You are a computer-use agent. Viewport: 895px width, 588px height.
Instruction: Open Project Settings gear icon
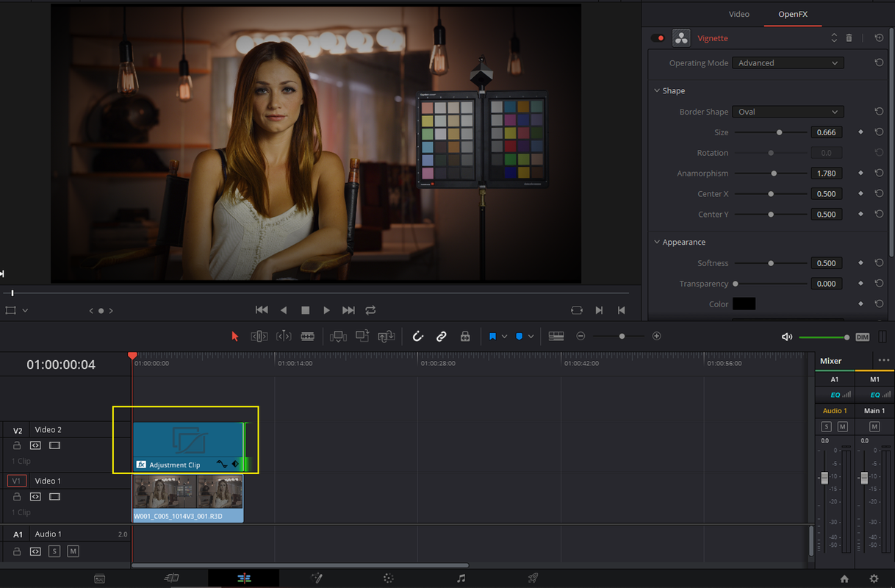pos(874,578)
